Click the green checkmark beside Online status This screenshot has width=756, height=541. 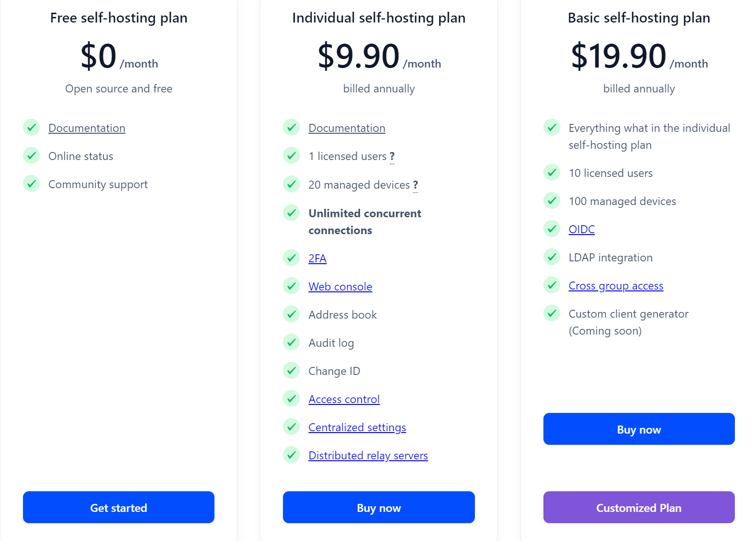click(x=31, y=156)
